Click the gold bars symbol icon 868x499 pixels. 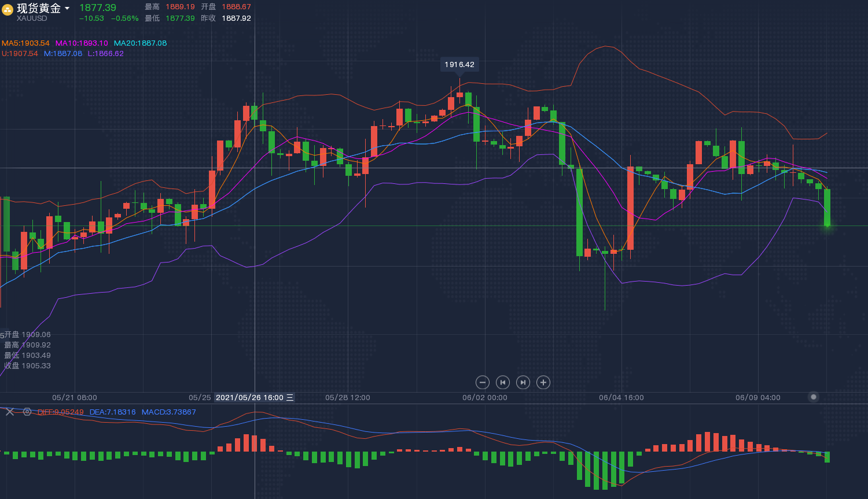(8, 10)
